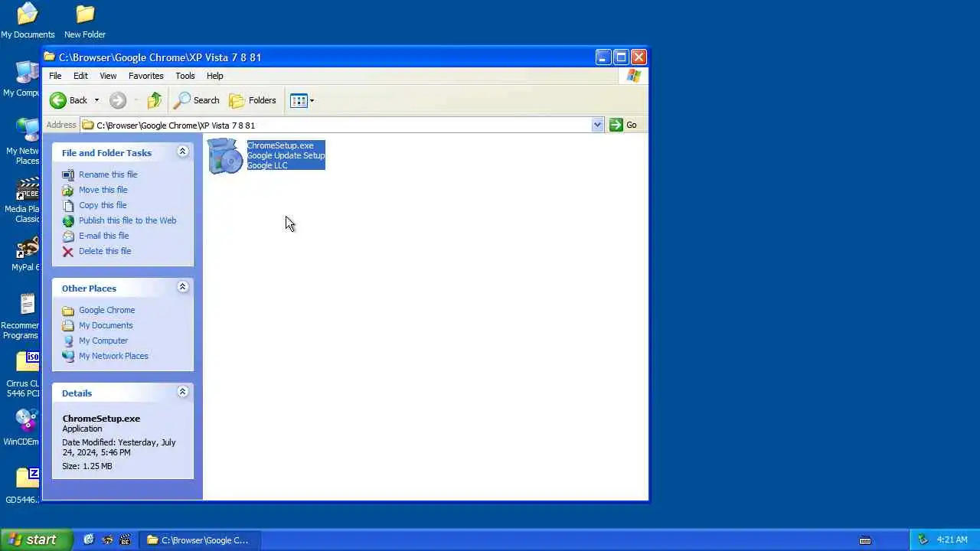Click the Windows flag logo in menu bar

[634, 76]
